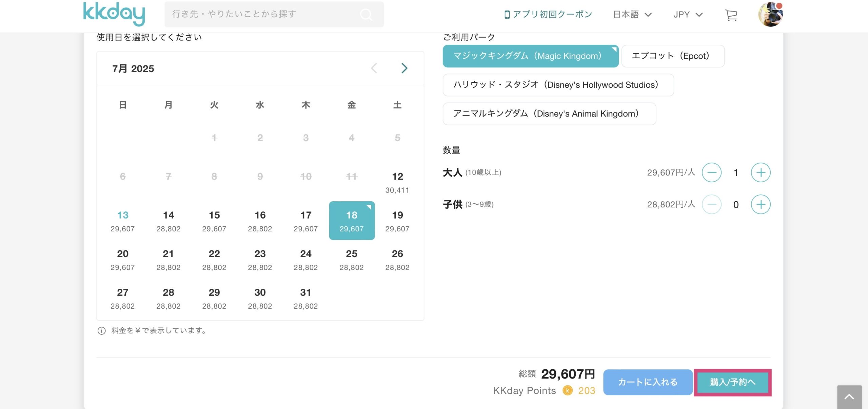Click the phone icon beside アプリ初回クーポン
The width and height of the screenshot is (868, 409).
[507, 15]
